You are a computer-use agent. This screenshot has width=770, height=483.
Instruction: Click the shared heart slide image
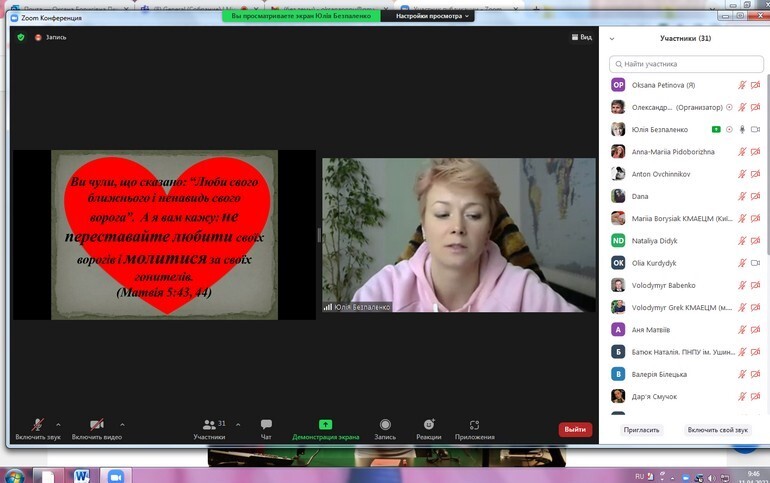pyautogui.click(x=165, y=235)
